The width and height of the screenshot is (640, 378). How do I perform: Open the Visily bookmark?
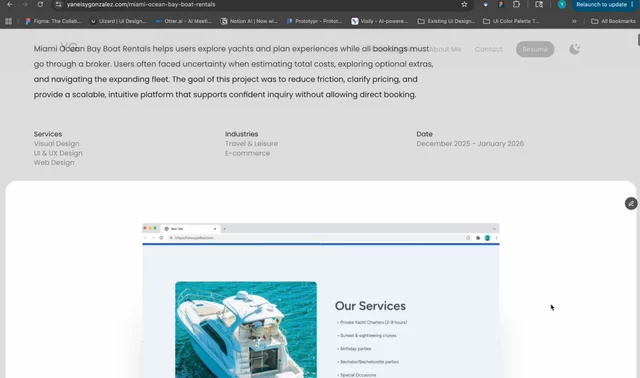[x=380, y=21]
